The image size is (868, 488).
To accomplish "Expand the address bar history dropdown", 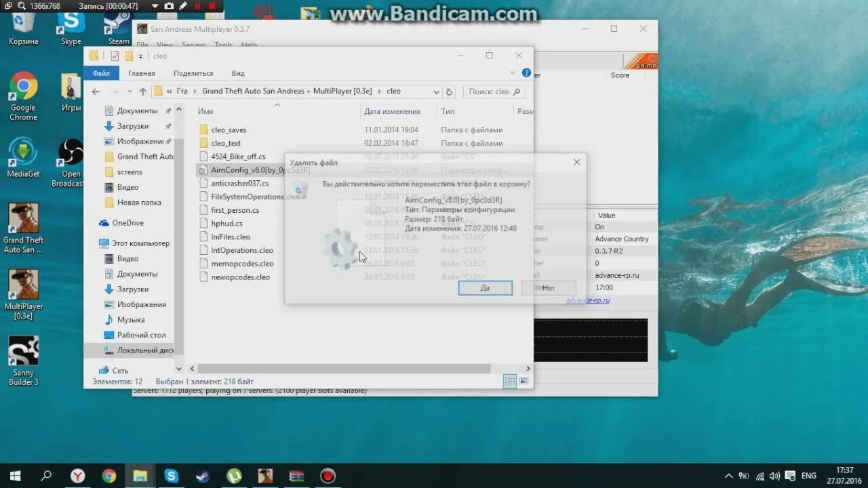I will 436,91.
